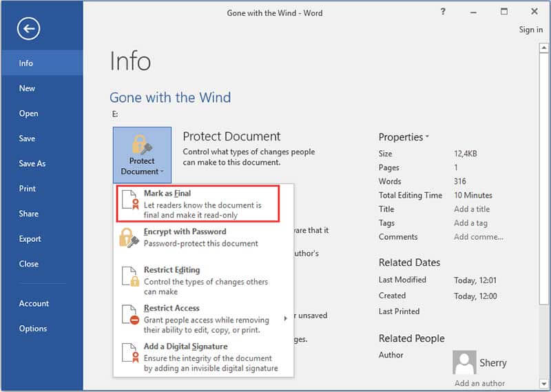Open the Print page from sidebar
Viewport: 551px width, 392px height.
point(42,189)
